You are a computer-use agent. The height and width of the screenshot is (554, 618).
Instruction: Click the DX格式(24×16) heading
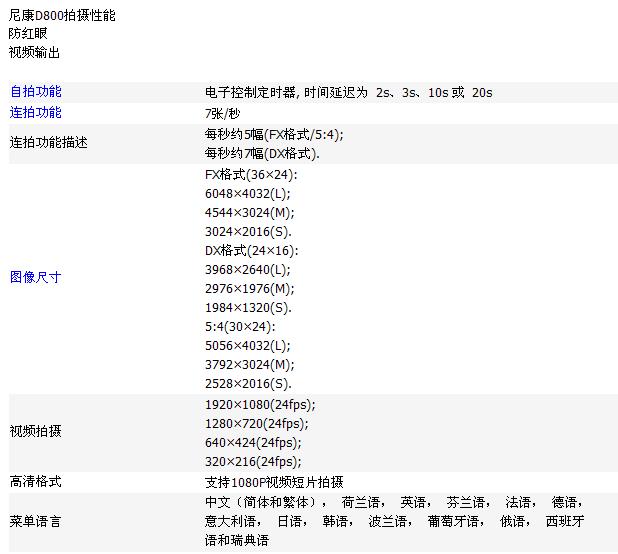tap(251, 251)
